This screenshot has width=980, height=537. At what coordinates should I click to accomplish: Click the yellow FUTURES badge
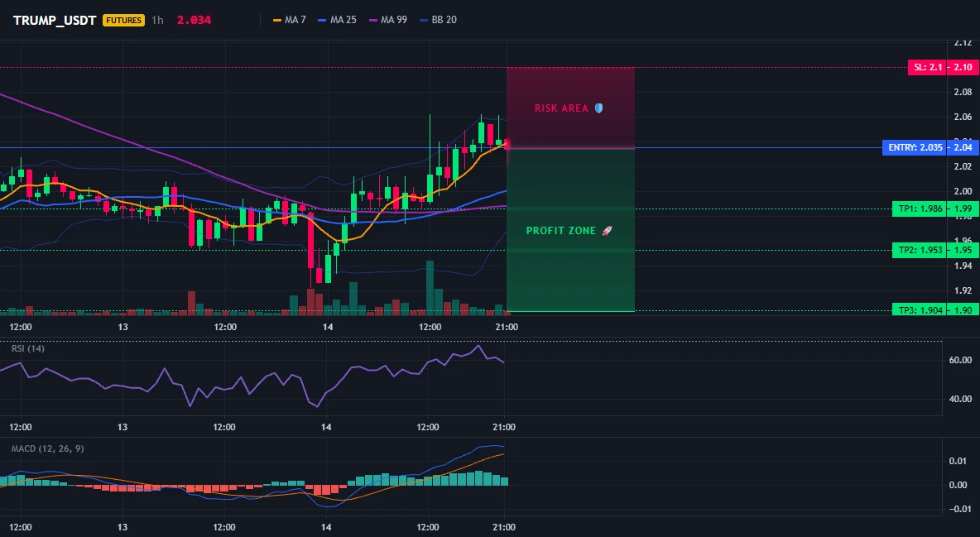click(x=124, y=20)
